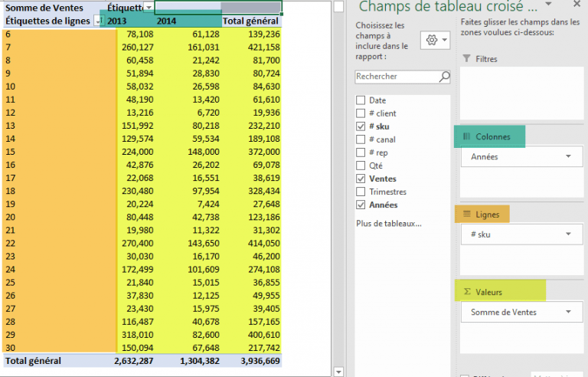Click the Colonnes area icon
Viewport: 588px width, 377px height.
466,136
